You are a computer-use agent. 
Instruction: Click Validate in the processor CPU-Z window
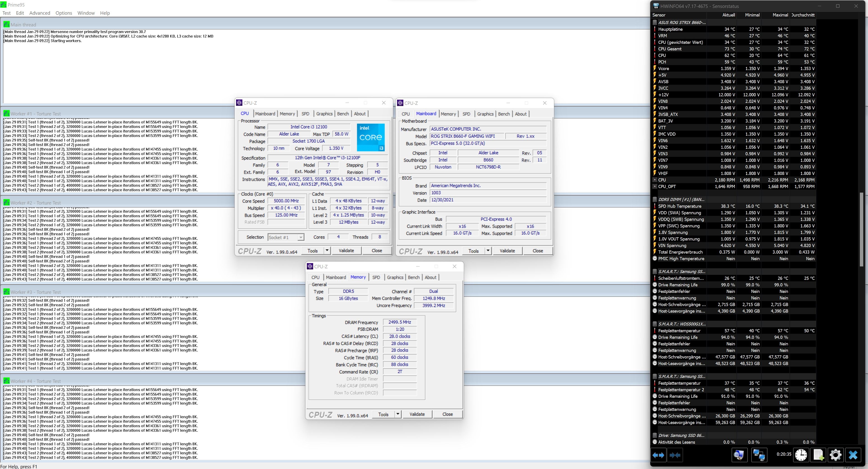tap(346, 251)
